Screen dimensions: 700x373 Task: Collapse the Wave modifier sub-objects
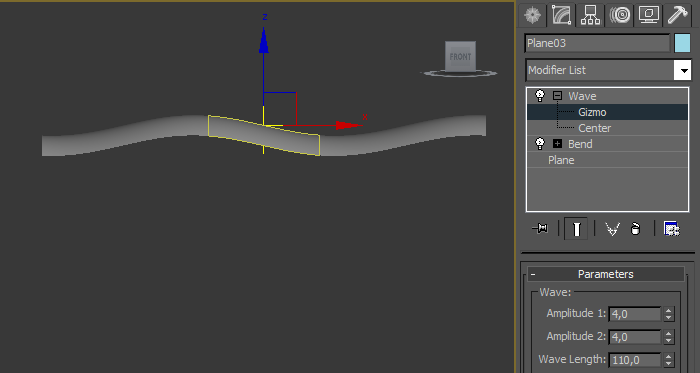(x=557, y=95)
